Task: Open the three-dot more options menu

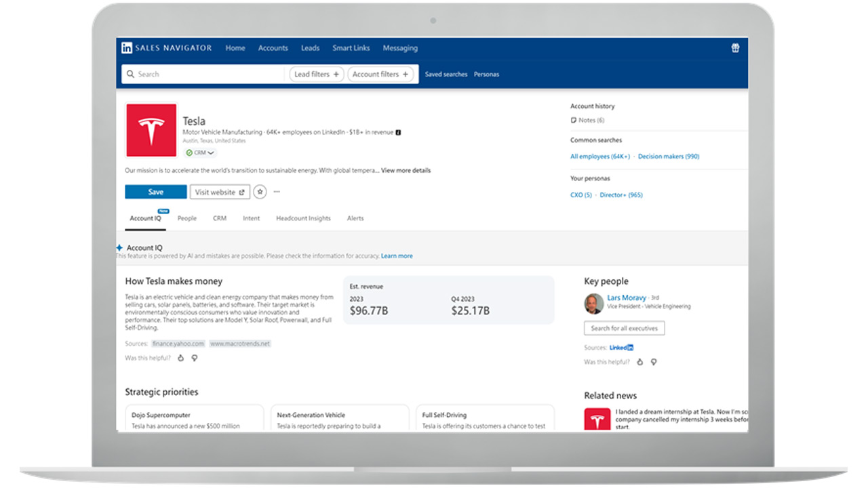Action: [277, 192]
